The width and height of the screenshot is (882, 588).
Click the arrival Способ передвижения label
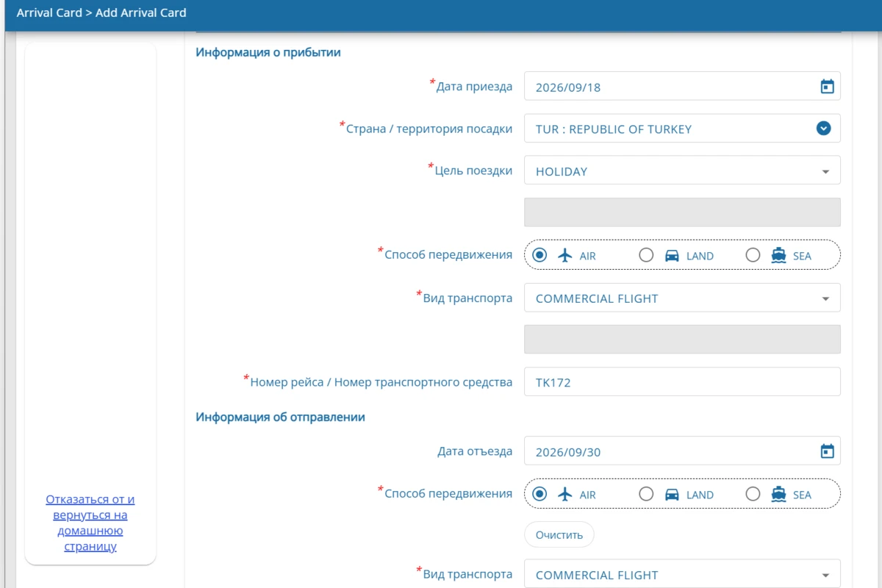tap(448, 254)
